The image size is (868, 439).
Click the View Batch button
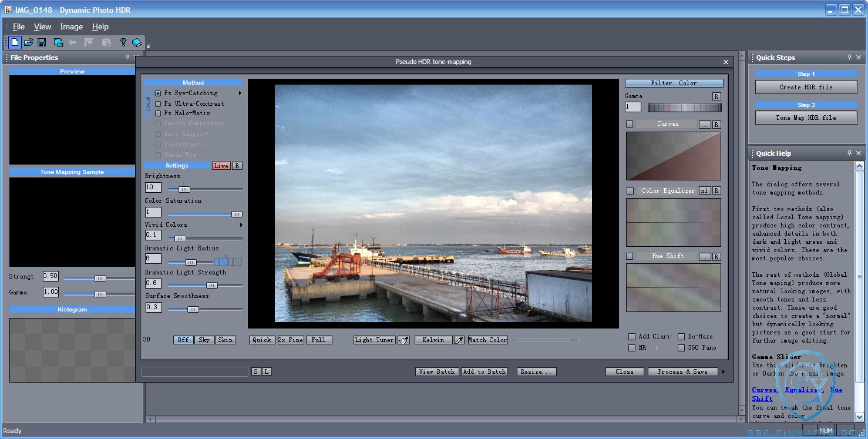437,371
